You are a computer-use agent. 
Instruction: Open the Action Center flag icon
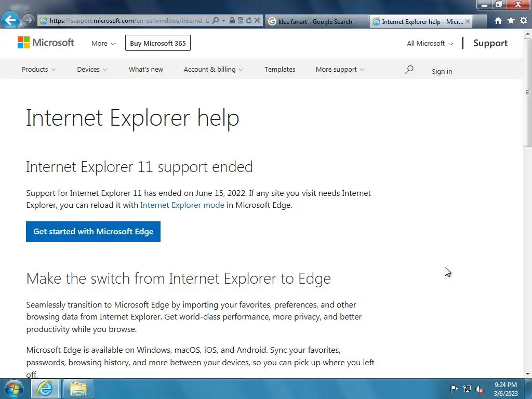pos(454,389)
